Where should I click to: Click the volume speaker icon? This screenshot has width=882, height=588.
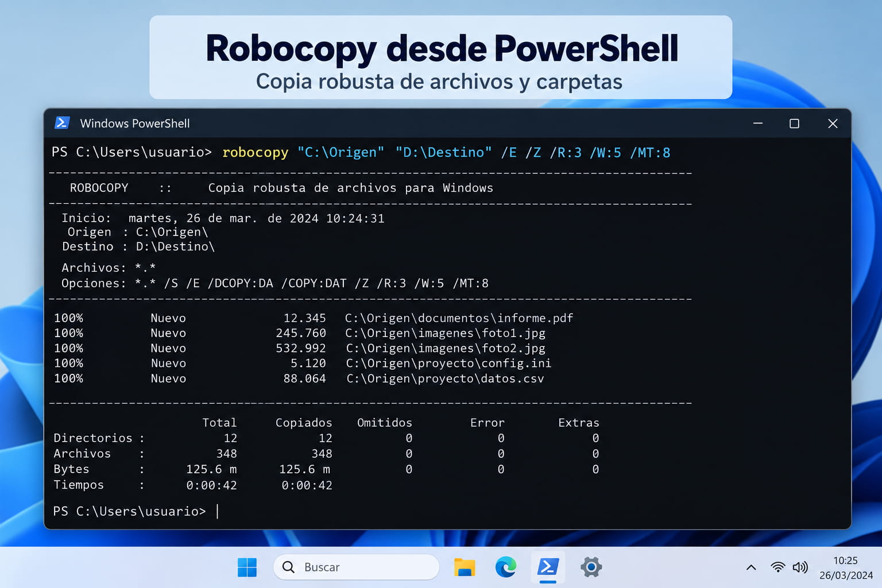[800, 567]
